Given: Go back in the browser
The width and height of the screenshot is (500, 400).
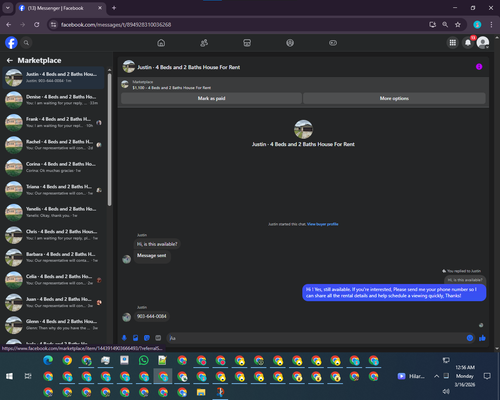Looking at the screenshot, I should coord(9,25).
